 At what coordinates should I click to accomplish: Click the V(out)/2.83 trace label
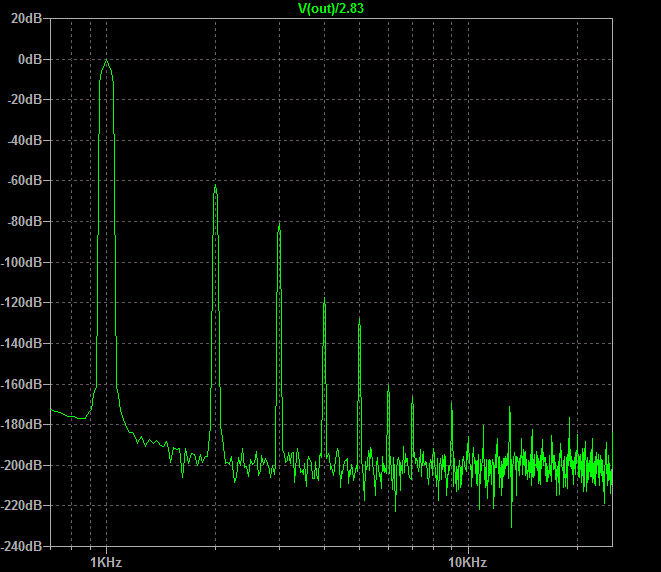(x=330, y=8)
